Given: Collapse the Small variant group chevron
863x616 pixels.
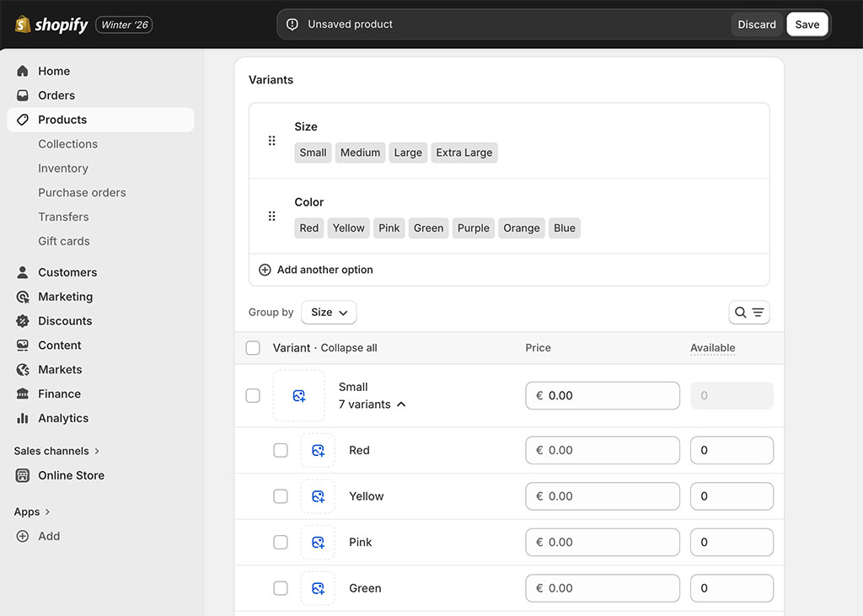Looking at the screenshot, I should (402, 404).
